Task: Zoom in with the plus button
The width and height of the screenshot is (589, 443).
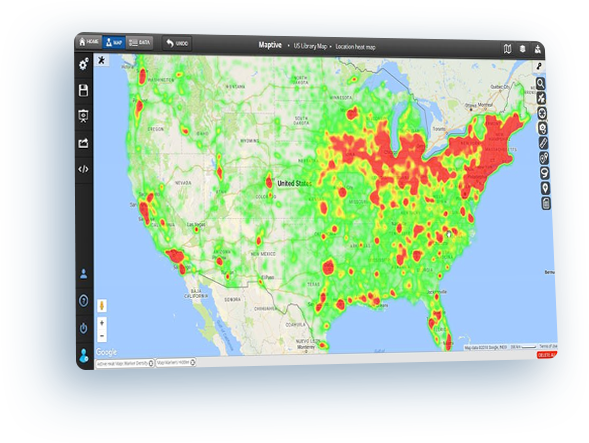Action: (x=102, y=323)
